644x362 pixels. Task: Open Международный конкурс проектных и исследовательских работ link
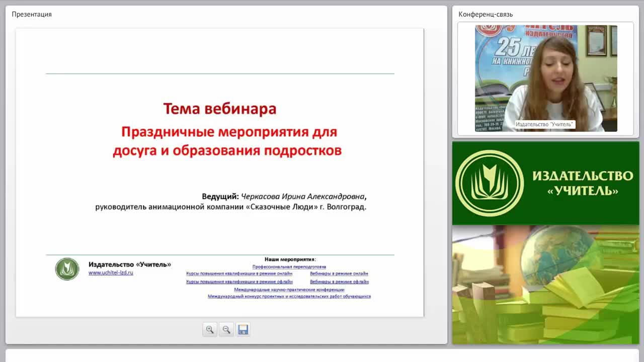point(289,297)
